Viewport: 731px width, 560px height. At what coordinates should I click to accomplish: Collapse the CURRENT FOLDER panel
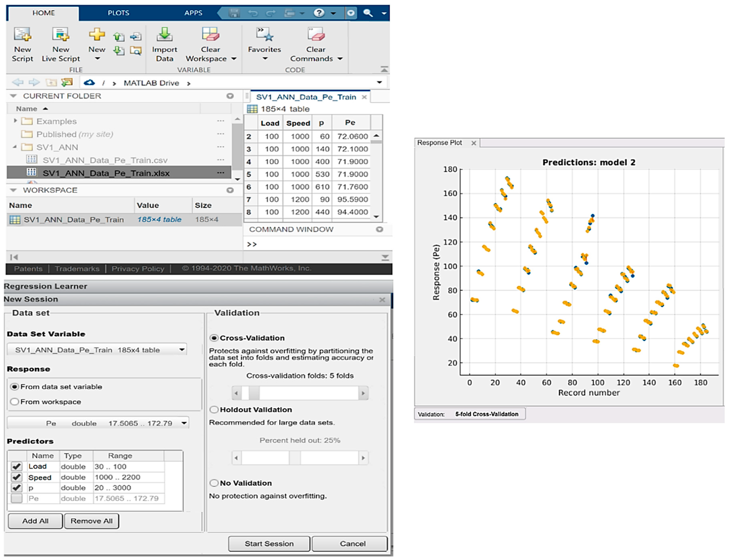click(x=13, y=96)
